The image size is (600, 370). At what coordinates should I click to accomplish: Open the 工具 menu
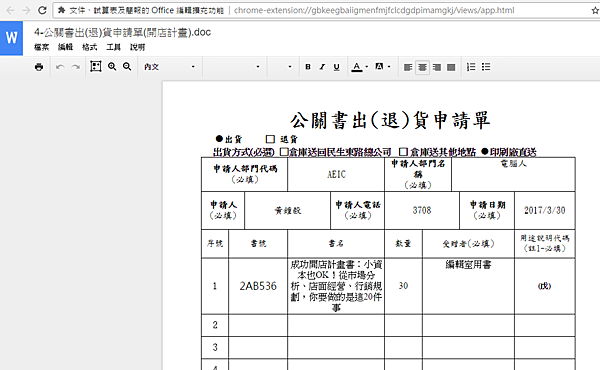point(114,47)
